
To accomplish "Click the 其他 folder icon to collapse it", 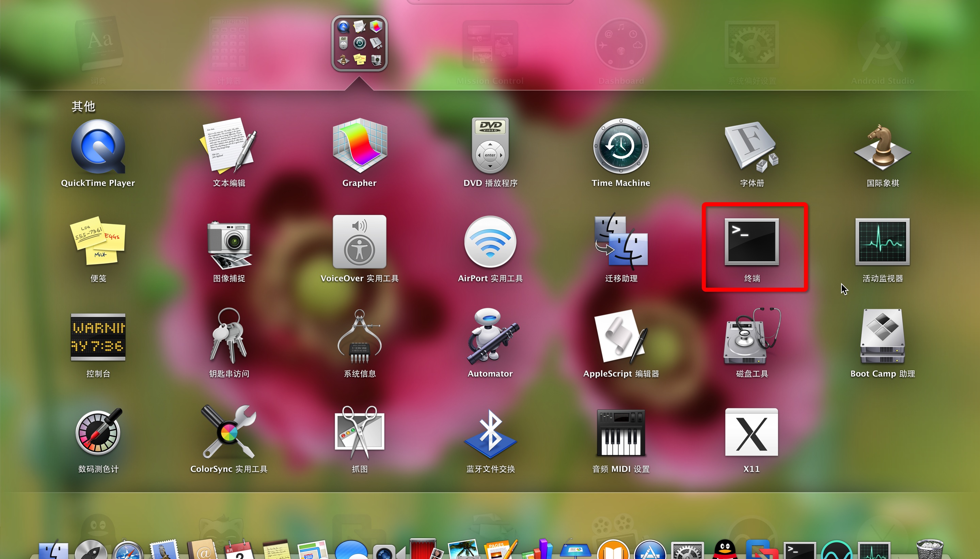I will tap(360, 43).
